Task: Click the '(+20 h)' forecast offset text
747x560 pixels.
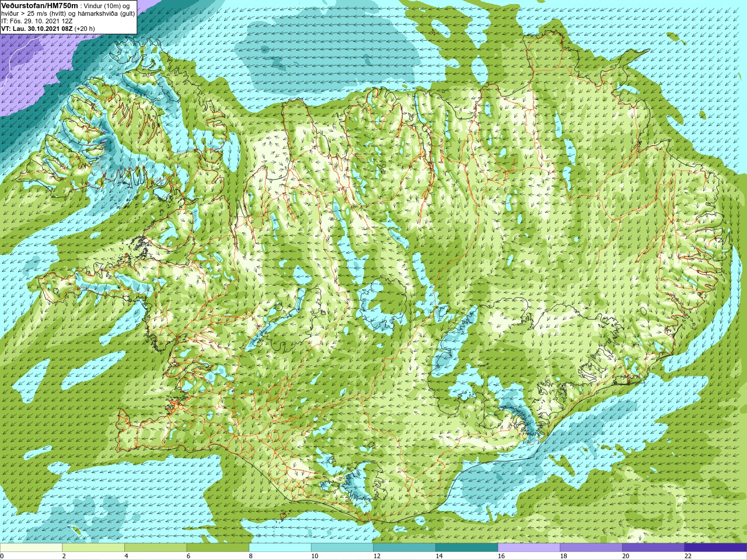Action: tap(85, 29)
